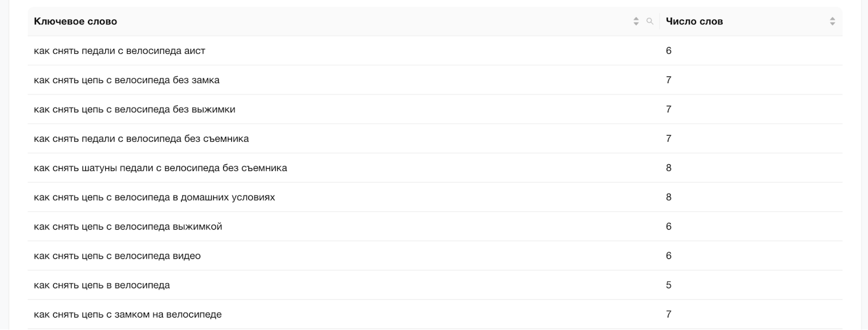Click word count 8 for шатуны row
The width and height of the screenshot is (868, 330).
(668, 168)
